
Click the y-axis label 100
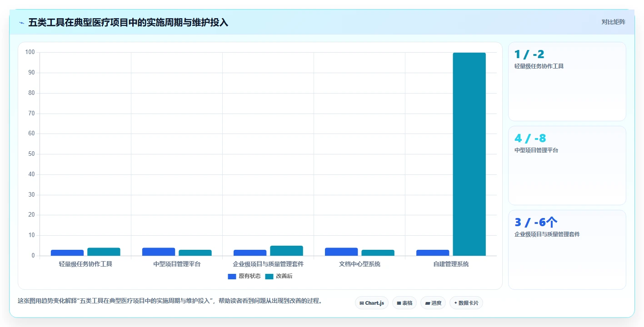pyautogui.click(x=30, y=52)
